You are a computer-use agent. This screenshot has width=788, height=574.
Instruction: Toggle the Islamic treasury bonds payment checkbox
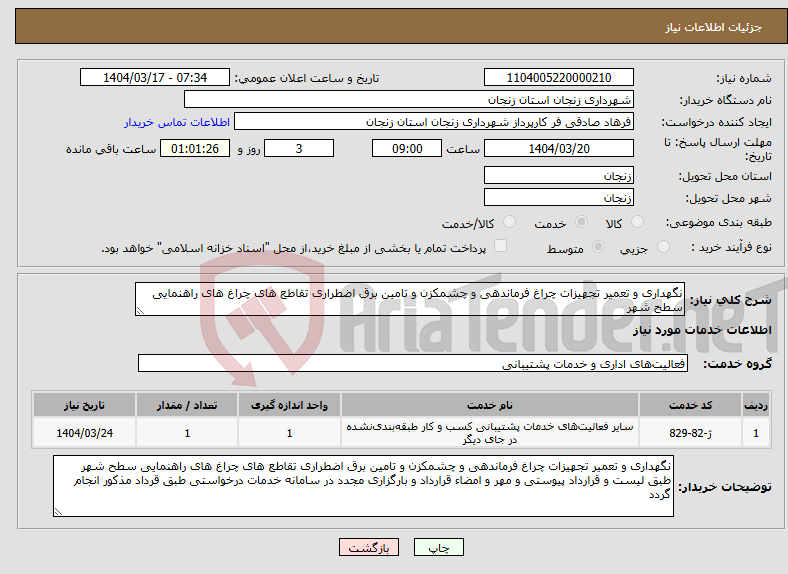500,246
